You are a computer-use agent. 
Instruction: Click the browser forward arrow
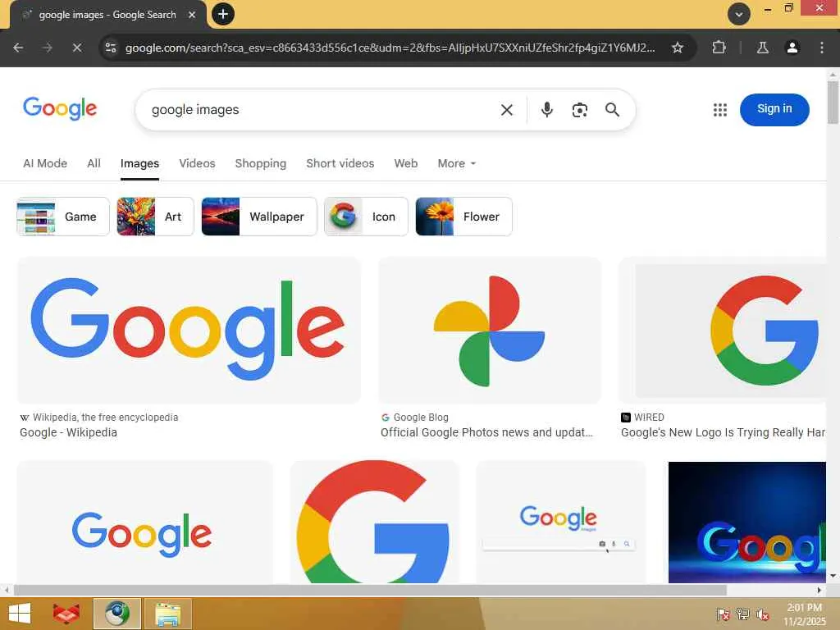point(48,48)
